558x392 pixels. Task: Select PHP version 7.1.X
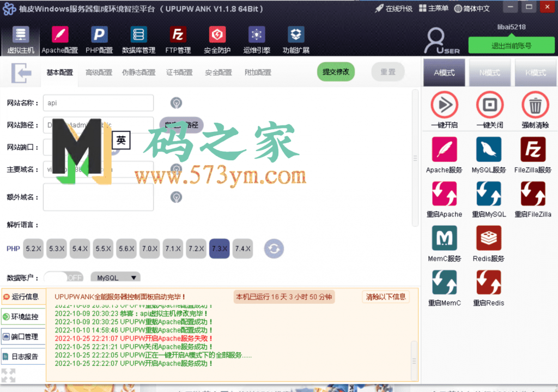coord(173,249)
